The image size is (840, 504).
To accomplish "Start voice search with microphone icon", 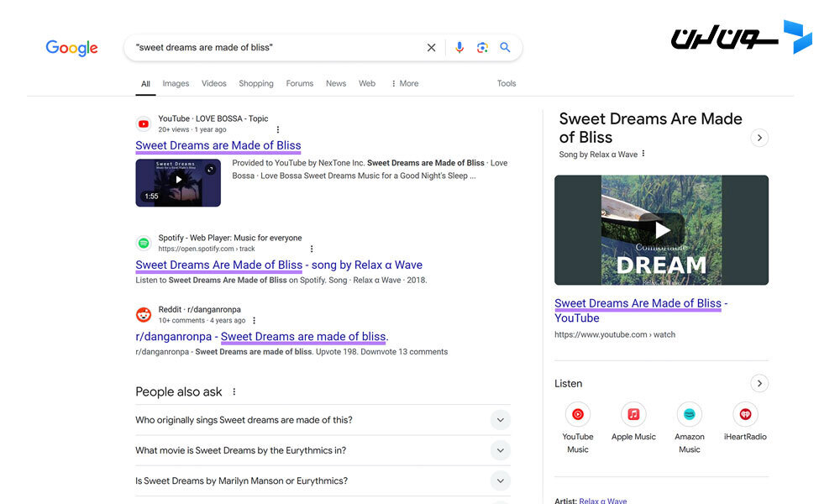I will click(x=459, y=48).
